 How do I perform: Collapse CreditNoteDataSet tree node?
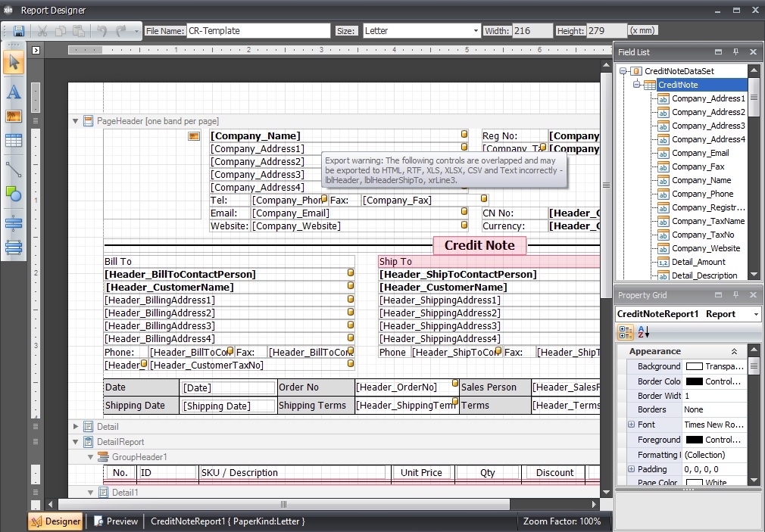(x=623, y=71)
